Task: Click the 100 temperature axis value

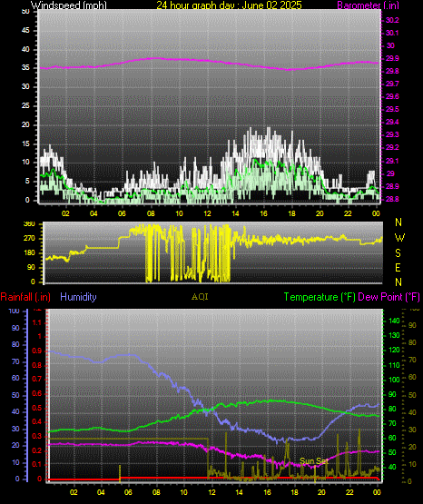Action: pos(394,380)
